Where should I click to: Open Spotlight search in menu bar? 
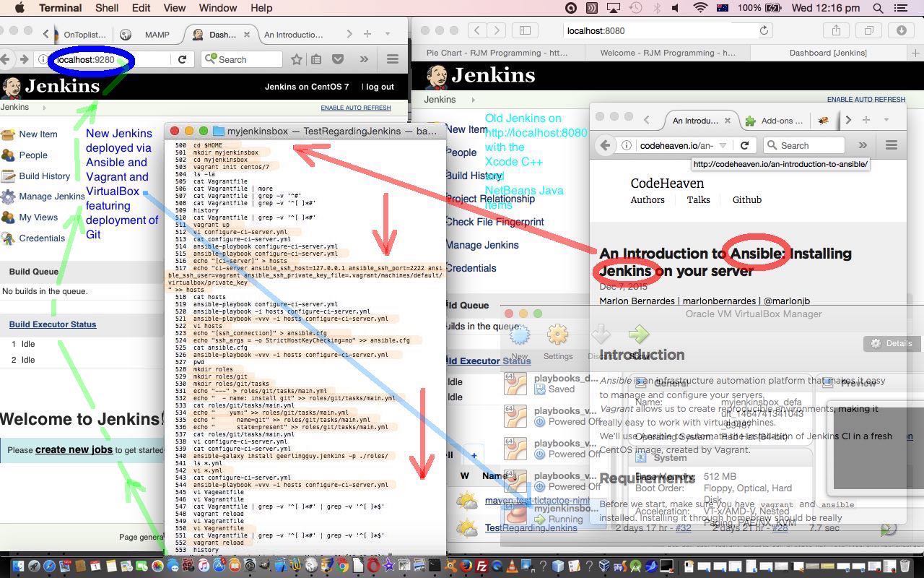click(879, 8)
